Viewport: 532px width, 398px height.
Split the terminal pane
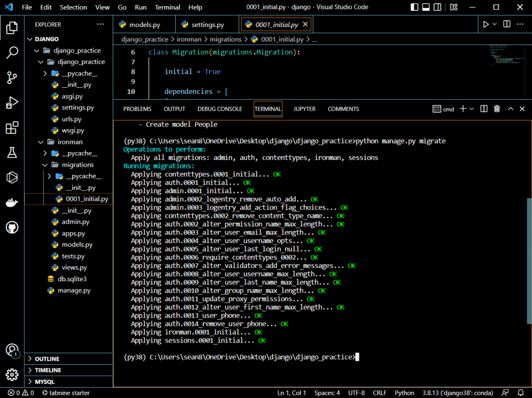pos(484,109)
